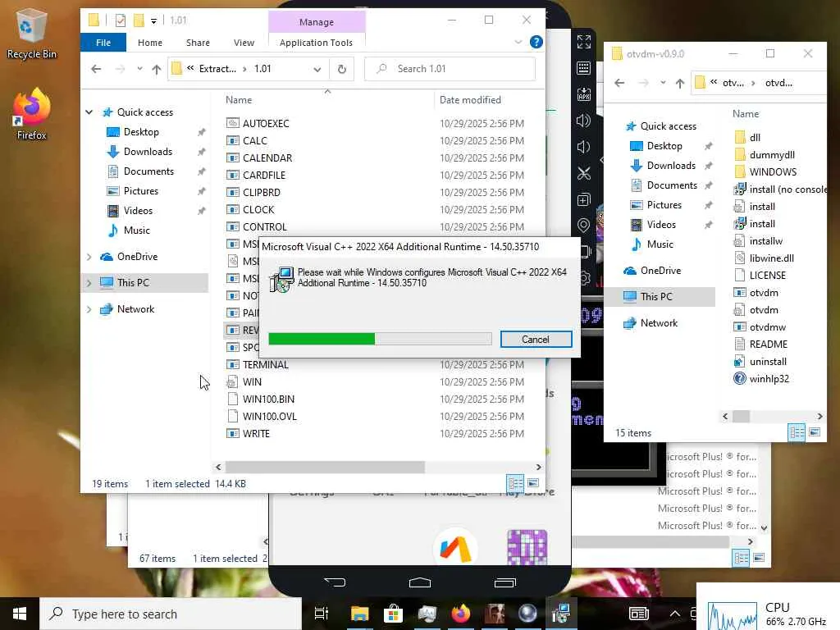This screenshot has width=840, height=630.
Task: Sort files by Name column header
Action: pos(239,99)
